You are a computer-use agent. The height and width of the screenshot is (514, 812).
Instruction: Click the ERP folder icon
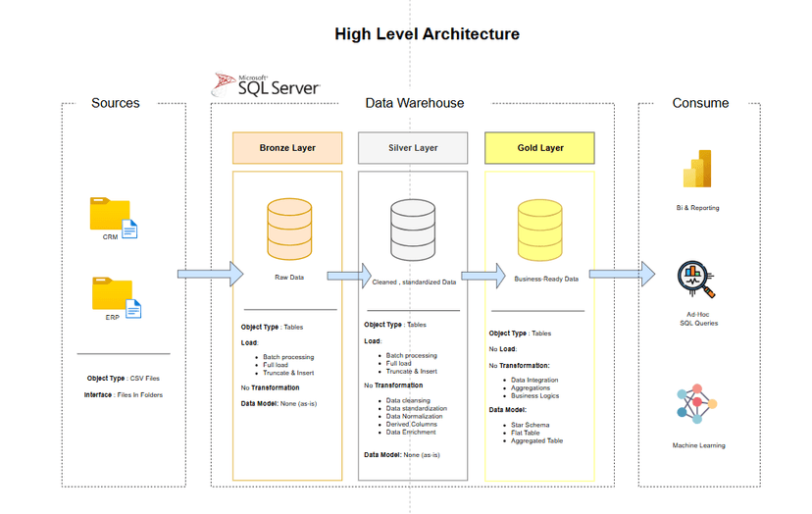pyautogui.click(x=117, y=297)
